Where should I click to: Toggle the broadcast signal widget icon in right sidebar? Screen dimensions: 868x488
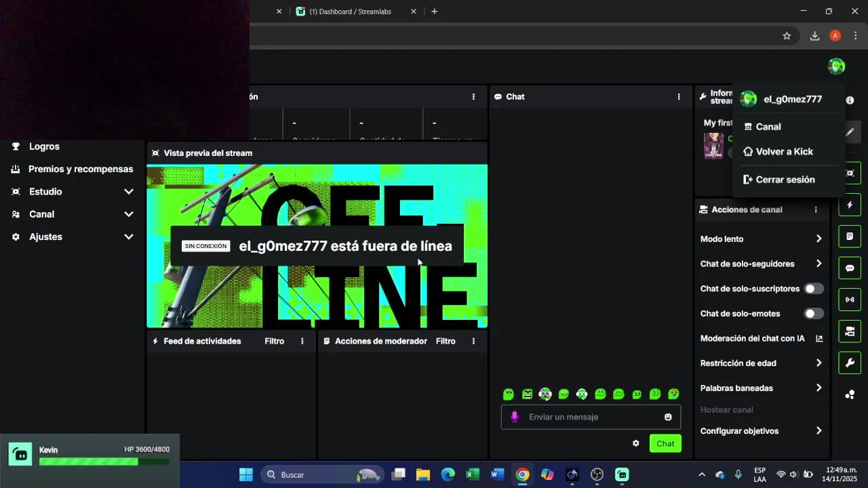(x=850, y=300)
